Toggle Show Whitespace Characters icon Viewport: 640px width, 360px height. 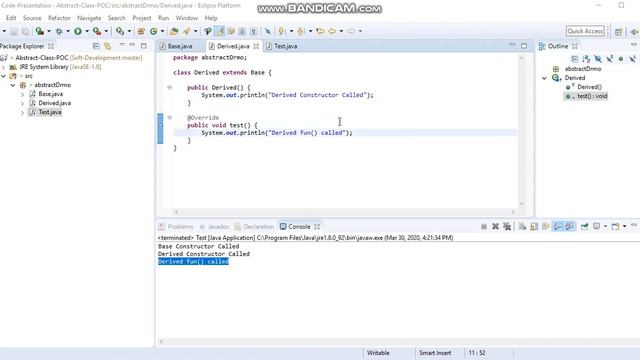click(x=254, y=31)
